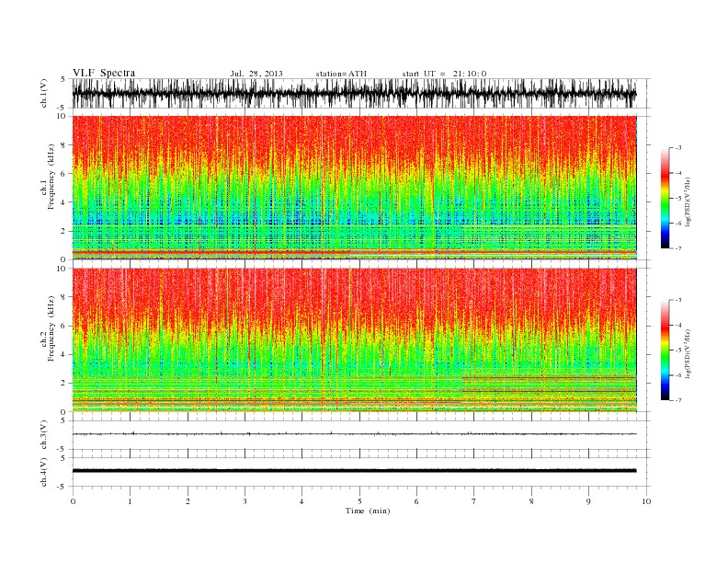This screenshot has height=563, width=728.
Task: Click the "ch.1(V)" waveform axis label
Action: click(x=44, y=93)
